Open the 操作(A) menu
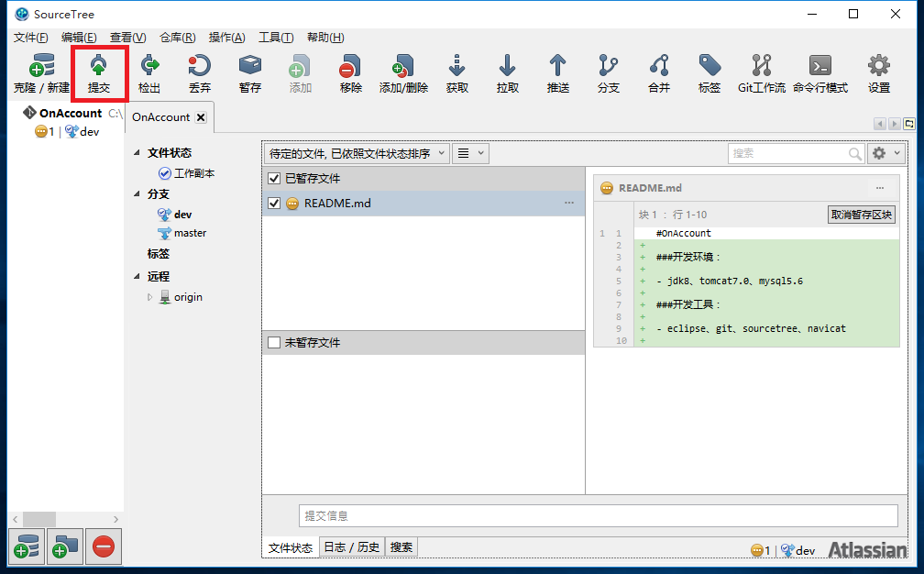The height and width of the screenshot is (574, 924). coord(227,37)
